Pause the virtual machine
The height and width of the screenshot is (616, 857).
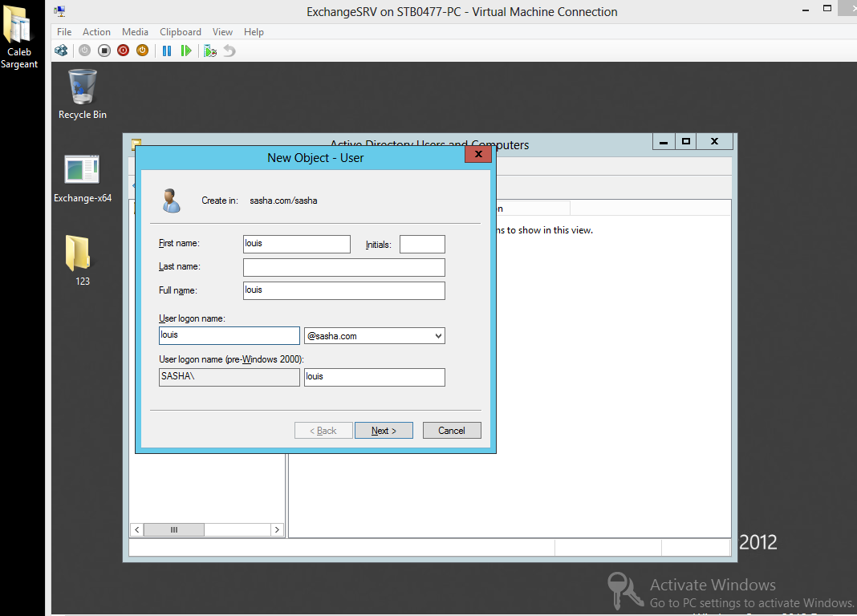(167, 51)
